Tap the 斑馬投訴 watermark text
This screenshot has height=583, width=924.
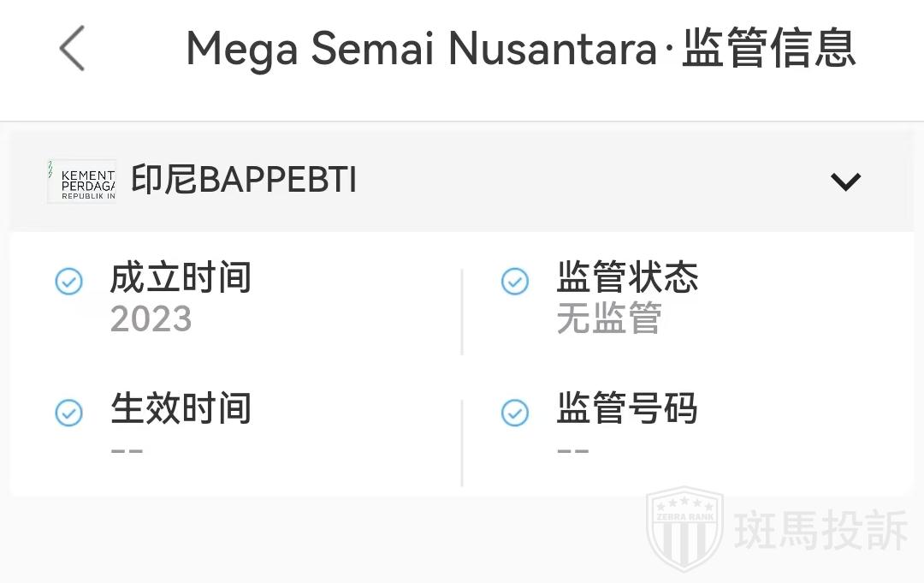821,531
